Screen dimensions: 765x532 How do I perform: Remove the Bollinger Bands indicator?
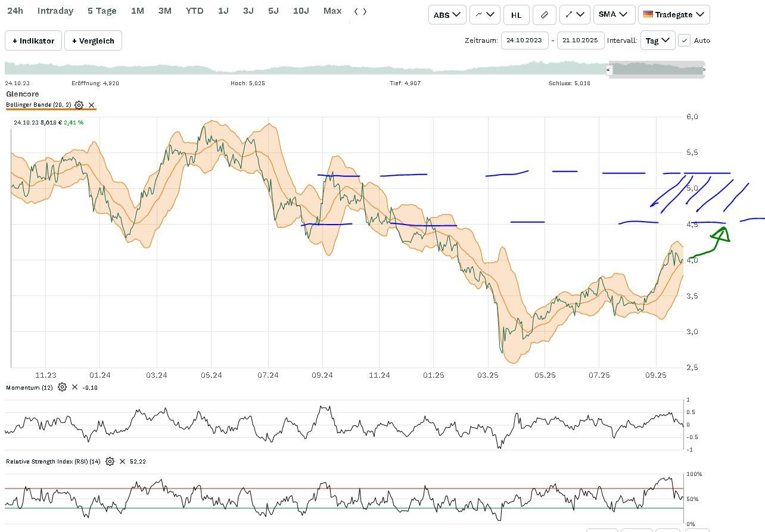click(x=92, y=105)
